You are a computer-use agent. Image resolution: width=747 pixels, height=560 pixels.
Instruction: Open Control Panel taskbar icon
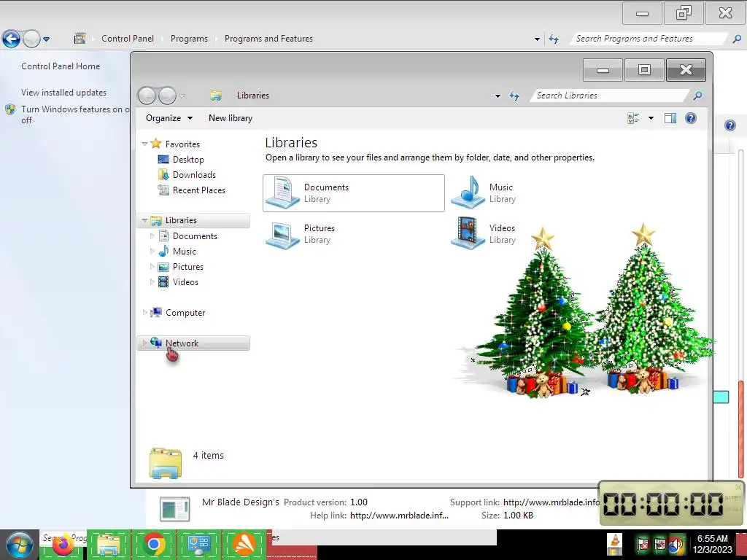click(199, 545)
